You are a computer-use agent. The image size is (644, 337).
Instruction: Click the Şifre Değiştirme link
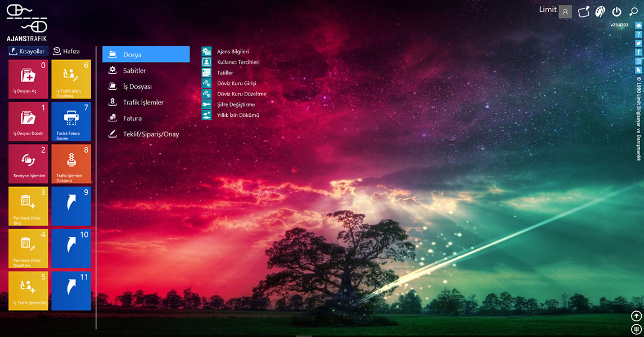[x=236, y=104]
